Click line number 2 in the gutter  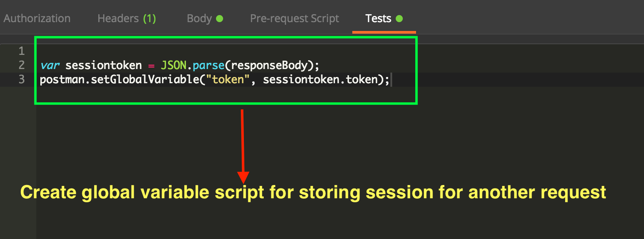pyautogui.click(x=22, y=66)
